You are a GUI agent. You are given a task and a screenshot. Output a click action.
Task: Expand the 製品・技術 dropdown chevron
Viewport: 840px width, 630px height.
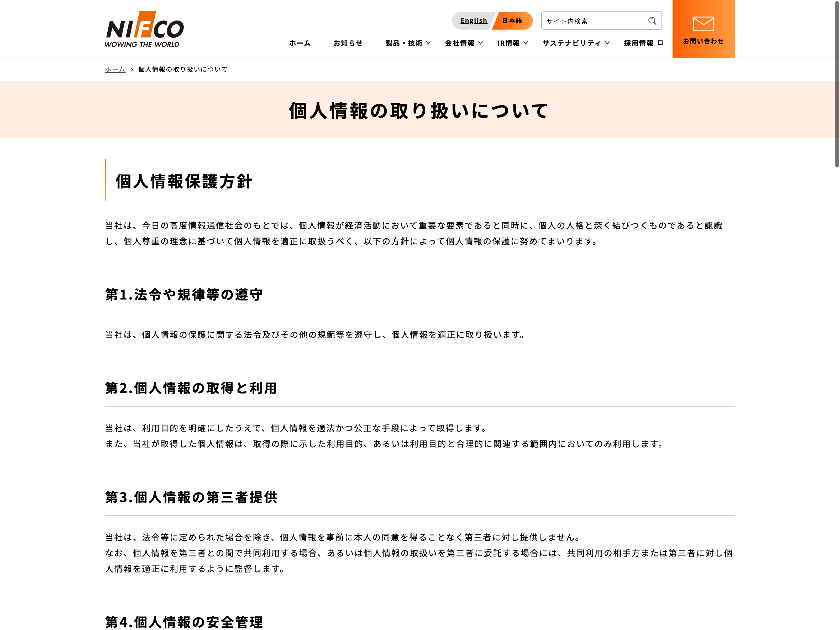click(428, 43)
